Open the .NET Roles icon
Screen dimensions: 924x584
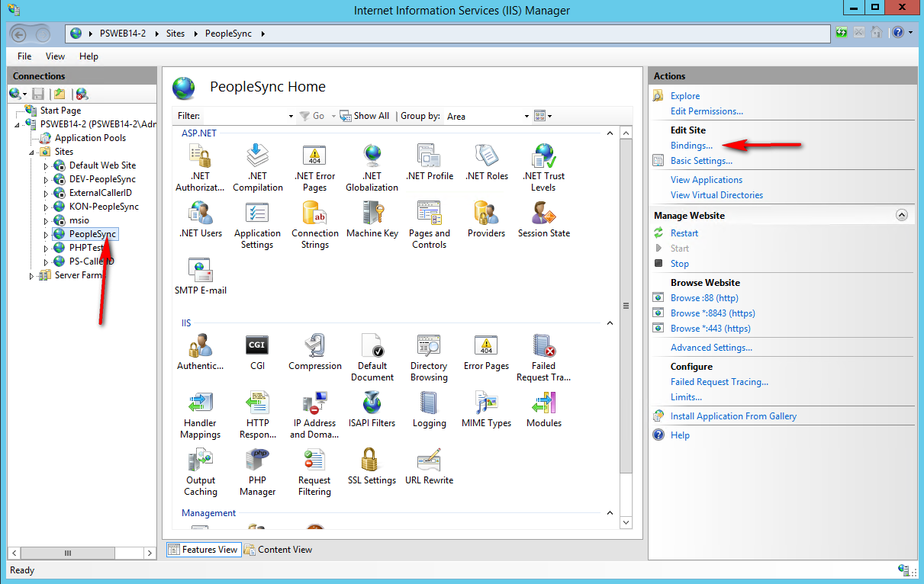coord(487,162)
